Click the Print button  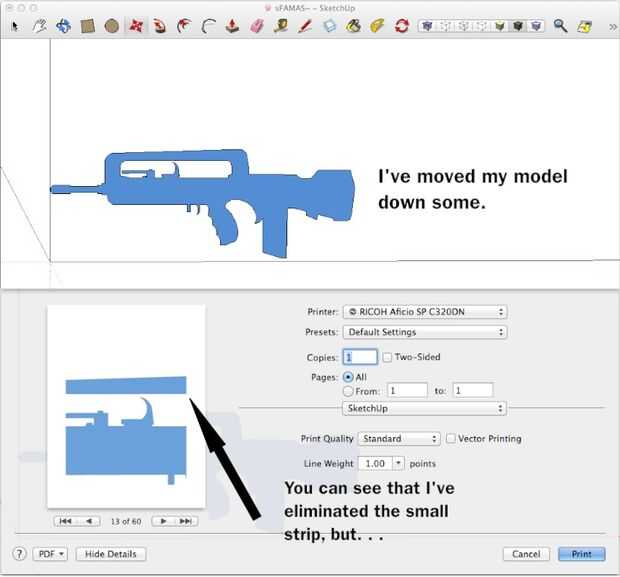click(582, 554)
